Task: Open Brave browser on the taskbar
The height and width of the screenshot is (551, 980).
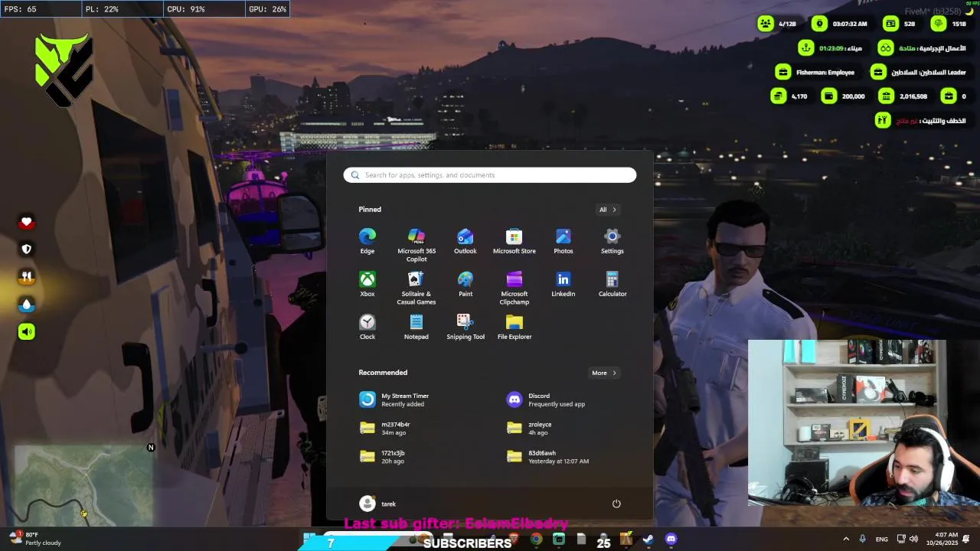Action: (x=514, y=539)
